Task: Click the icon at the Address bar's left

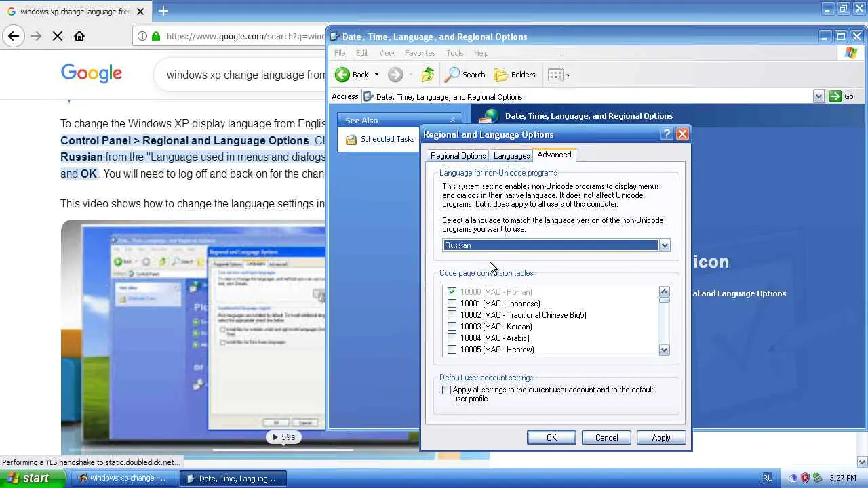Action: click(369, 96)
